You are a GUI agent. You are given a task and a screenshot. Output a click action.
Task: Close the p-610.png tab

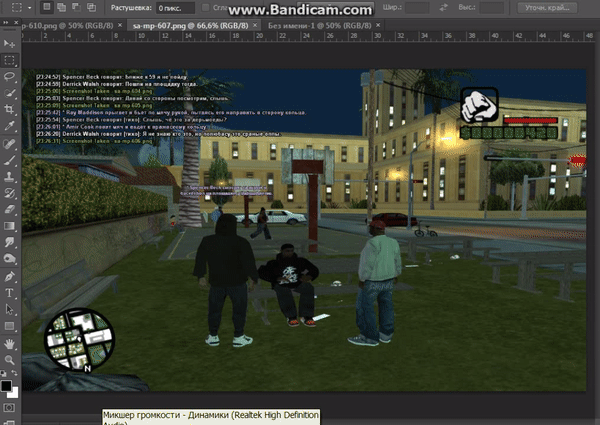tap(120, 25)
